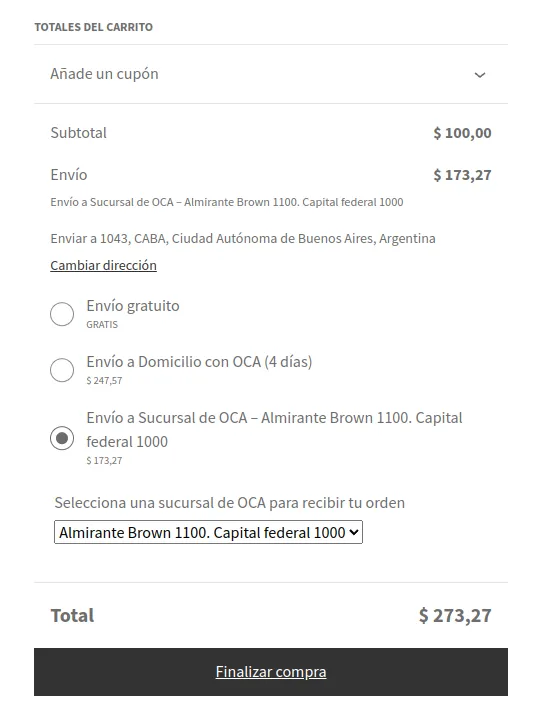Click the 'TOTALES DEL CARRITO' heading
The image size is (542, 727).
pyautogui.click(x=94, y=27)
